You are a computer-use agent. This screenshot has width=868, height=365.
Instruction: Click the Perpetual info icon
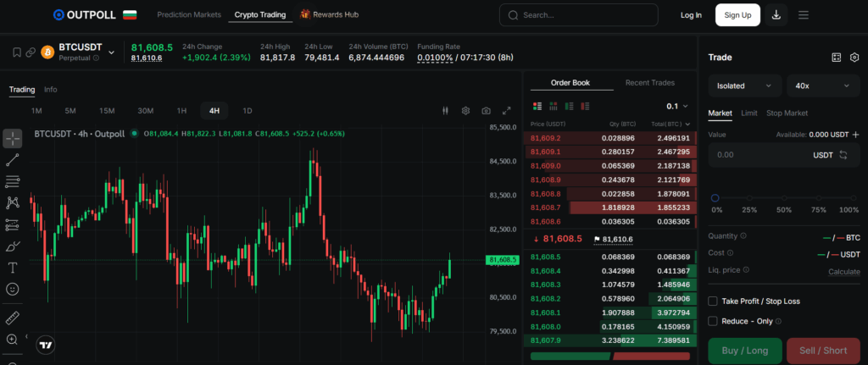96,58
